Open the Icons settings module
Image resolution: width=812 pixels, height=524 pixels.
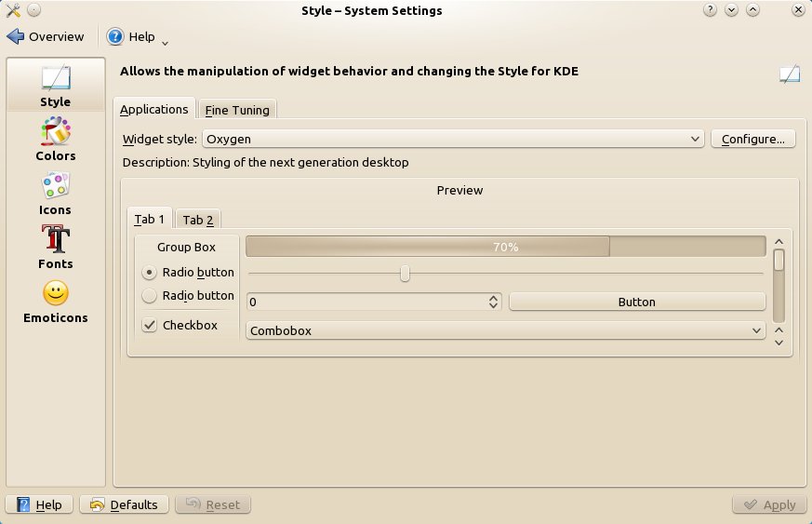(x=56, y=194)
